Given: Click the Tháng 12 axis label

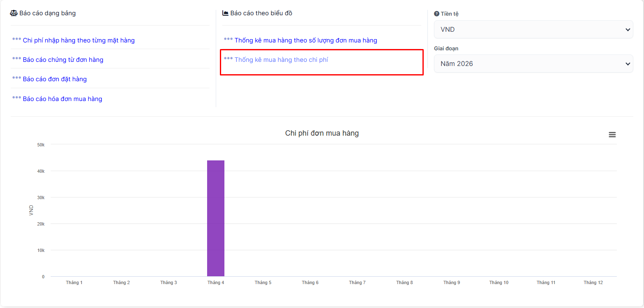Looking at the screenshot, I should tap(593, 283).
